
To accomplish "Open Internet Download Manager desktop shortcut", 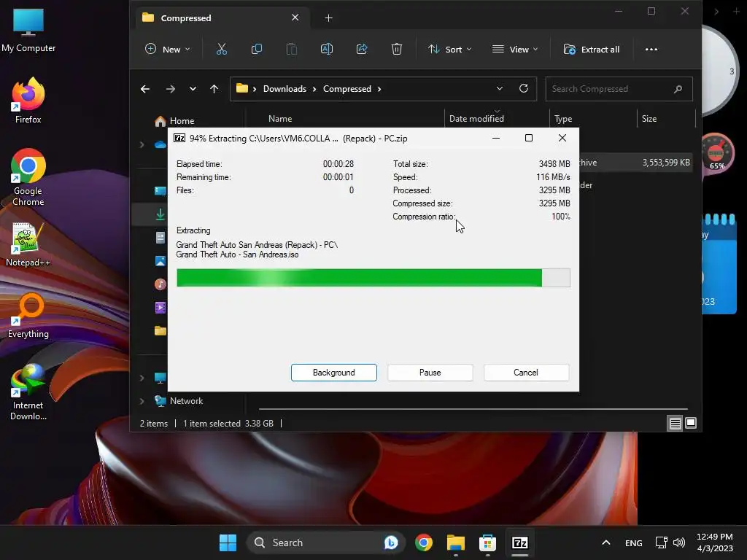I will click(28, 392).
